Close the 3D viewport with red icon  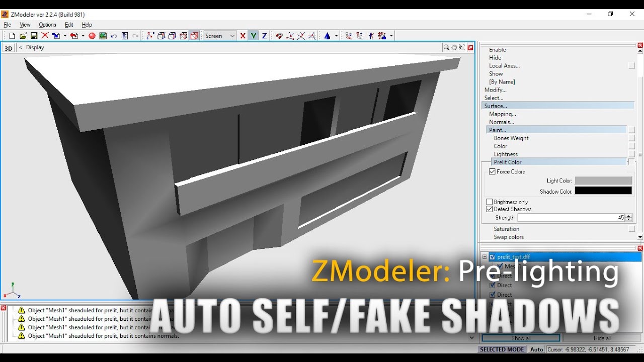pyautogui.click(x=470, y=47)
